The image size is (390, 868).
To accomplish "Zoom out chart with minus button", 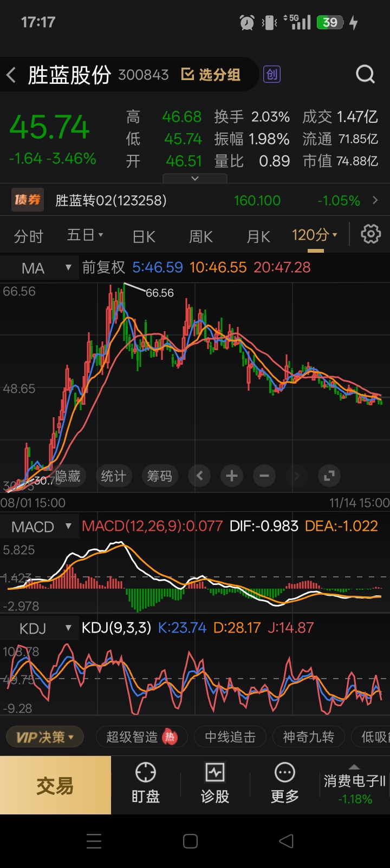I will (264, 476).
